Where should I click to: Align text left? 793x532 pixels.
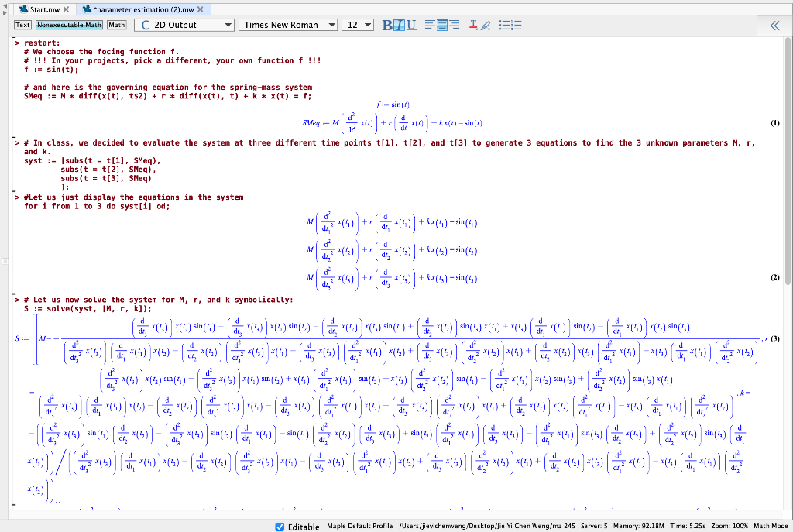point(430,25)
